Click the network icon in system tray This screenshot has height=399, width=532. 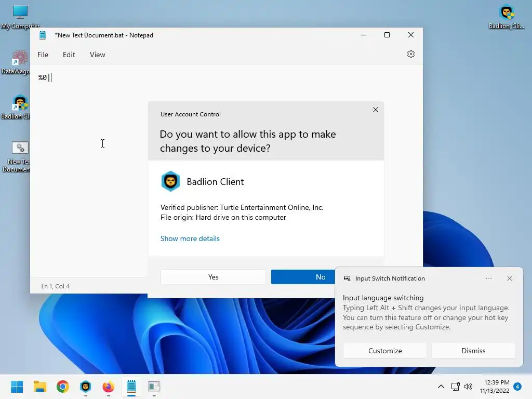[x=455, y=387]
